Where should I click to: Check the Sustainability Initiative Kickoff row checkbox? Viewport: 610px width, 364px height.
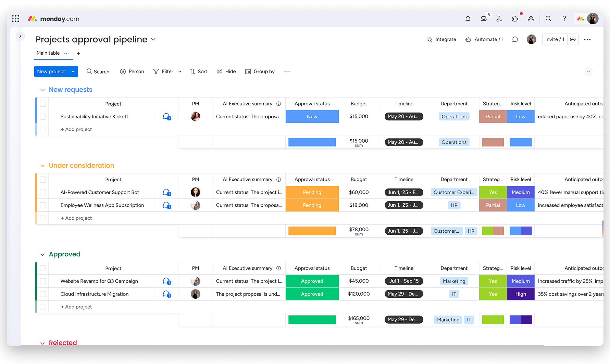pos(43,117)
